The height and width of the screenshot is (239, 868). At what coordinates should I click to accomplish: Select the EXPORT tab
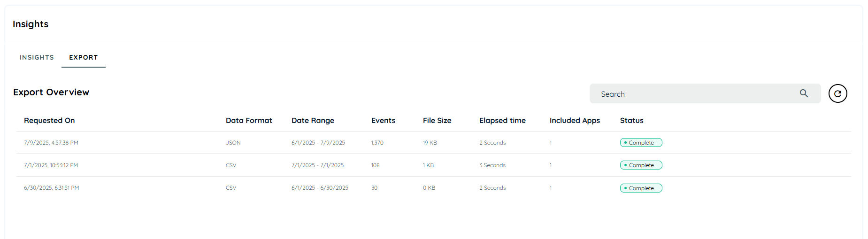84,57
